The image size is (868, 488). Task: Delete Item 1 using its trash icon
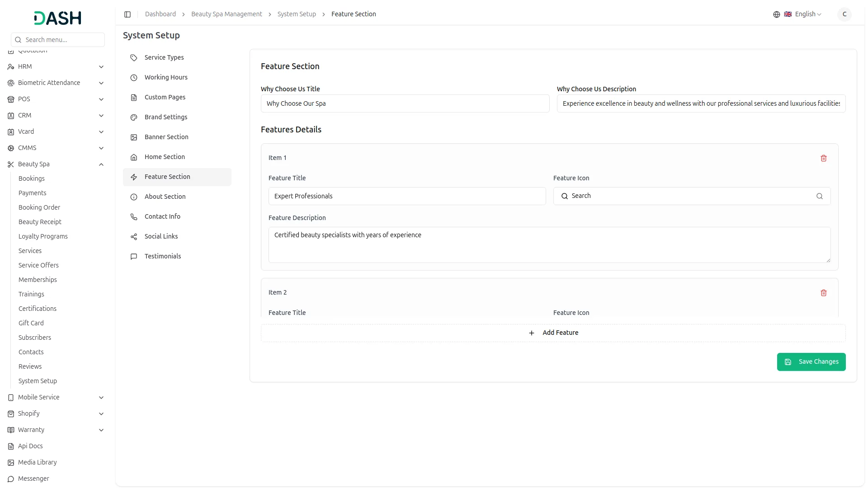(x=823, y=158)
